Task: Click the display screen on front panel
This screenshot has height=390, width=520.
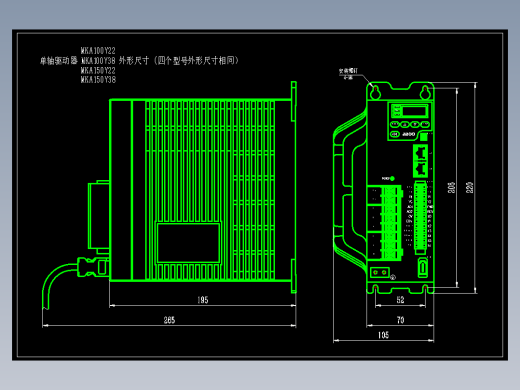Action: point(414,111)
